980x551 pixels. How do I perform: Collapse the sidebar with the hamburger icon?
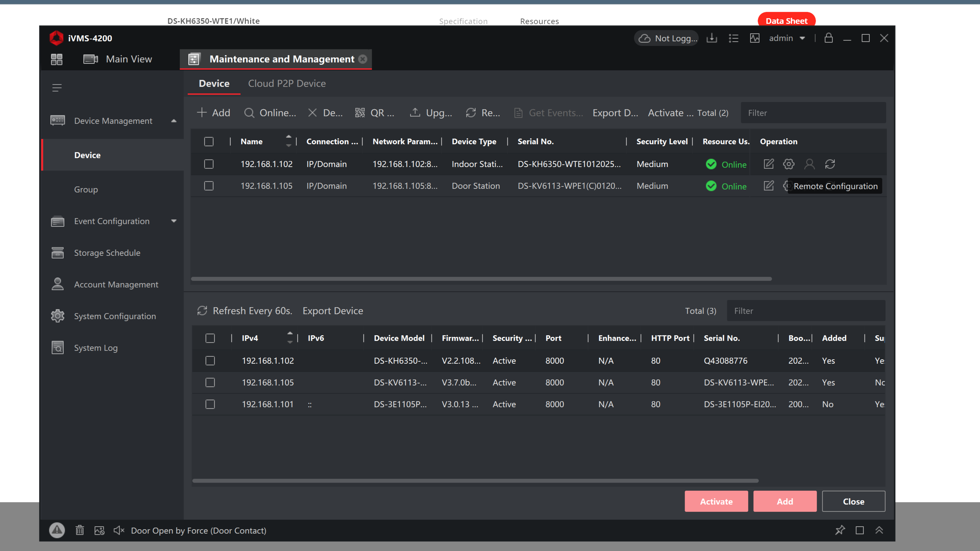[x=57, y=88]
